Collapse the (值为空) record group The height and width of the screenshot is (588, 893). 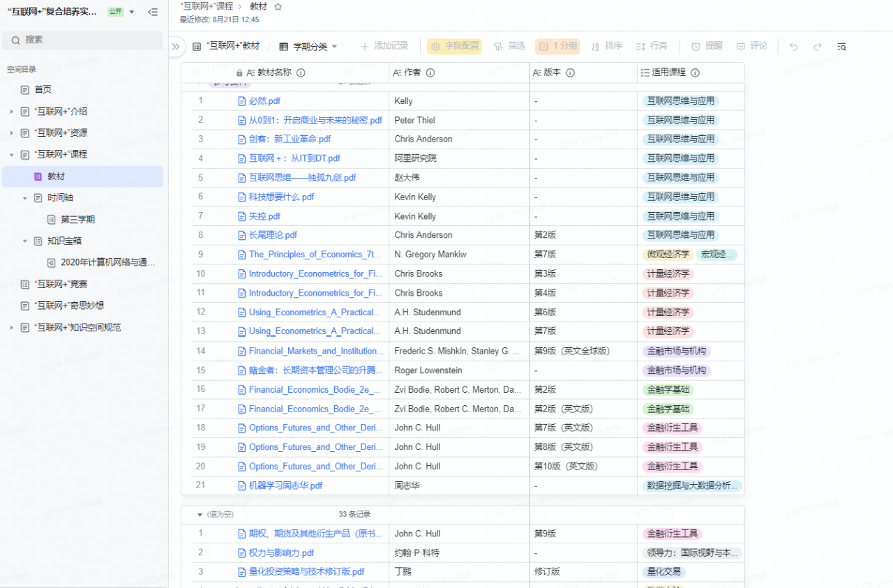200,515
